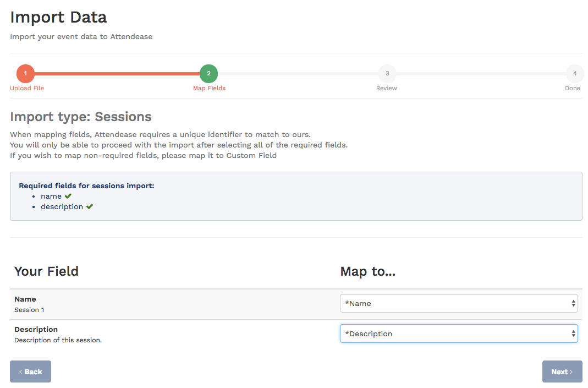This screenshot has height=388, width=588.
Task: Click the green step 2 Map Fields circle
Action: (209, 73)
